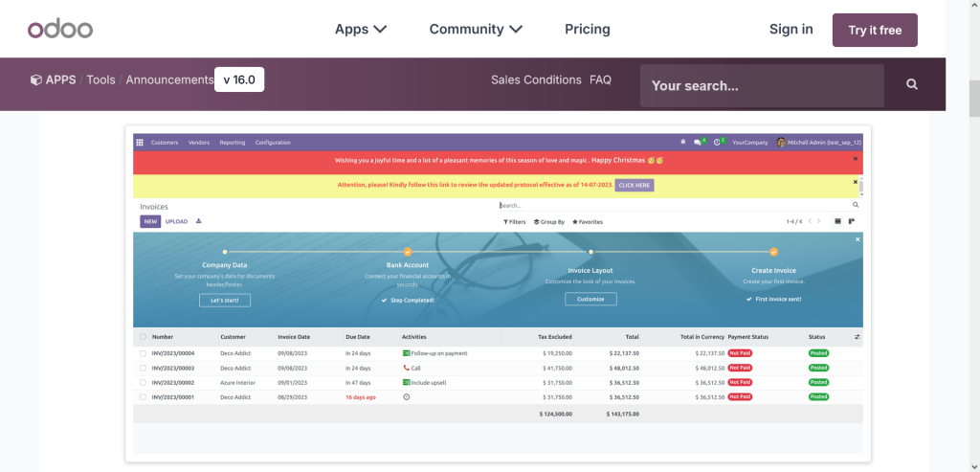Open the Customers menu
Image resolution: width=980 pixels, height=472 pixels.
[165, 143]
